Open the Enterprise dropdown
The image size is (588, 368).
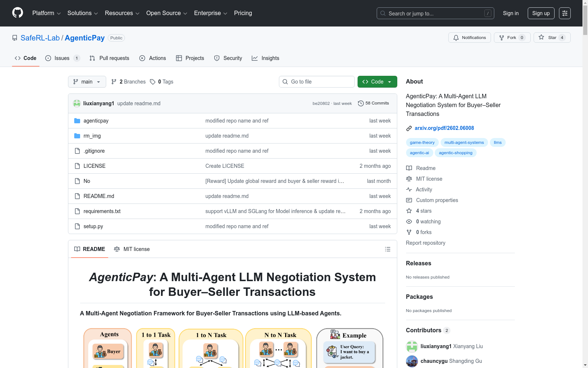(211, 13)
